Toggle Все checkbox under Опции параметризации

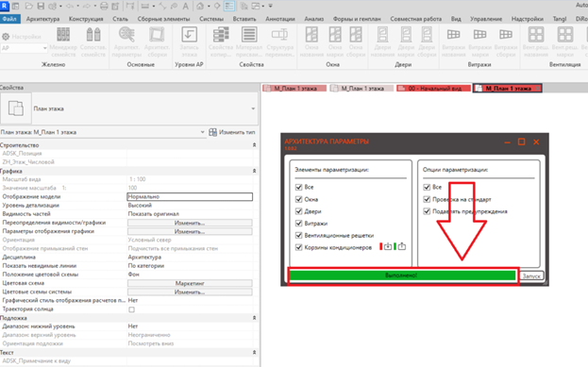(x=427, y=187)
